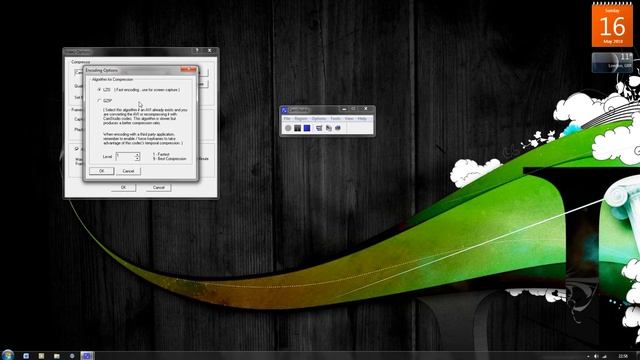
Task: Click the CamStudio title bar app icon
Action: coord(284,110)
